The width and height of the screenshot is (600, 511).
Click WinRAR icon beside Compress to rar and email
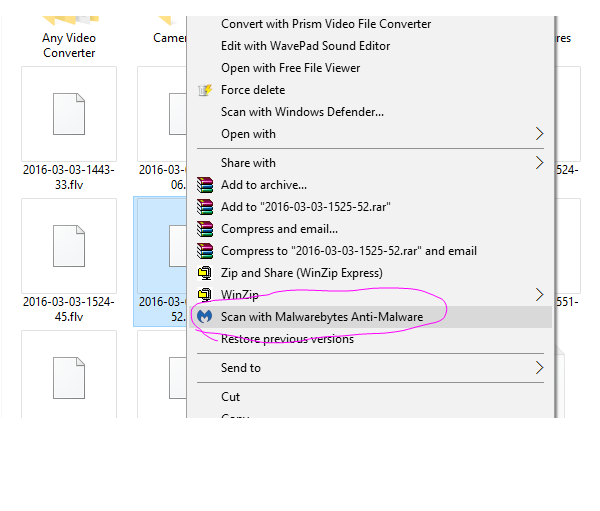pyautogui.click(x=205, y=251)
